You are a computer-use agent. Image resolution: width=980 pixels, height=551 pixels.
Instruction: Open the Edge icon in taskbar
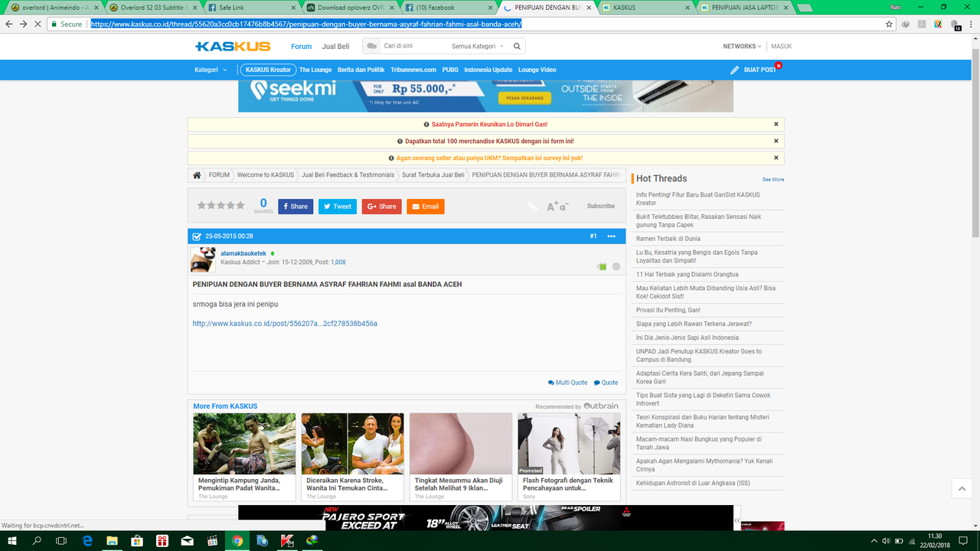(x=87, y=540)
